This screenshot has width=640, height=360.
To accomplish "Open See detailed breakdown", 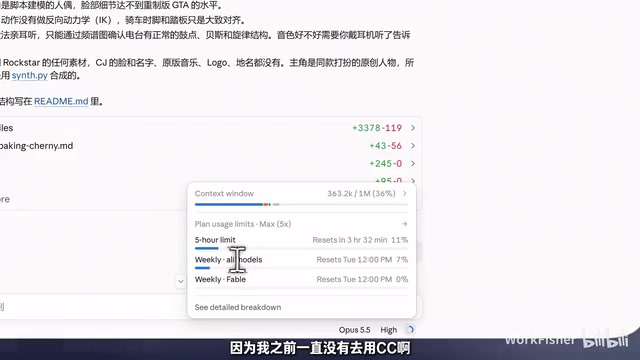I will point(238,307).
